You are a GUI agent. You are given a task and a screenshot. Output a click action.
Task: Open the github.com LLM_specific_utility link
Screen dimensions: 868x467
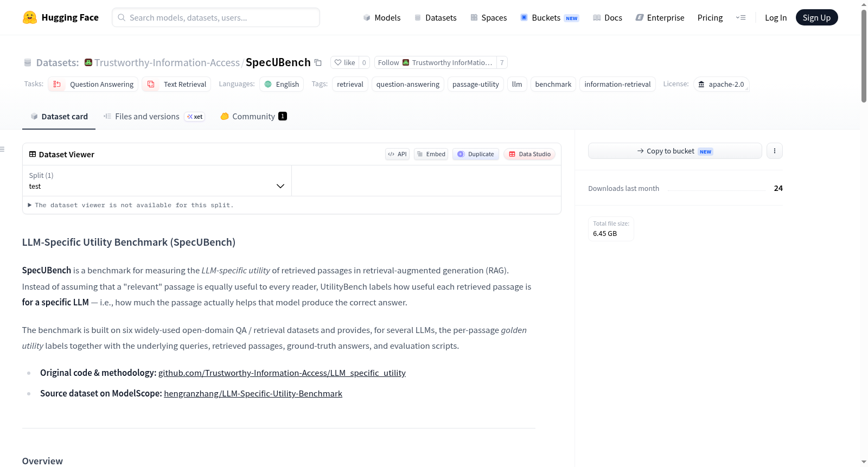coord(282,373)
